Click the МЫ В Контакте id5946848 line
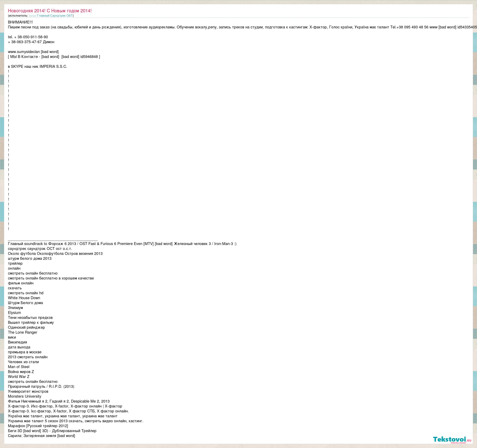477x448 pixels. (54, 57)
